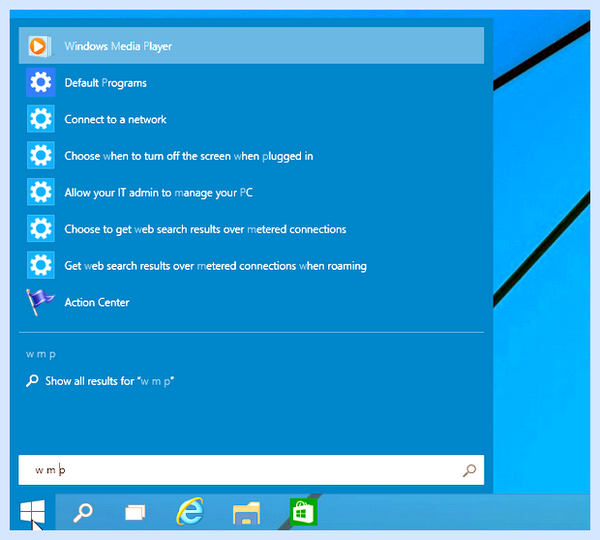
Task: Open Get web search results when roaming
Action: pyautogui.click(x=251, y=265)
